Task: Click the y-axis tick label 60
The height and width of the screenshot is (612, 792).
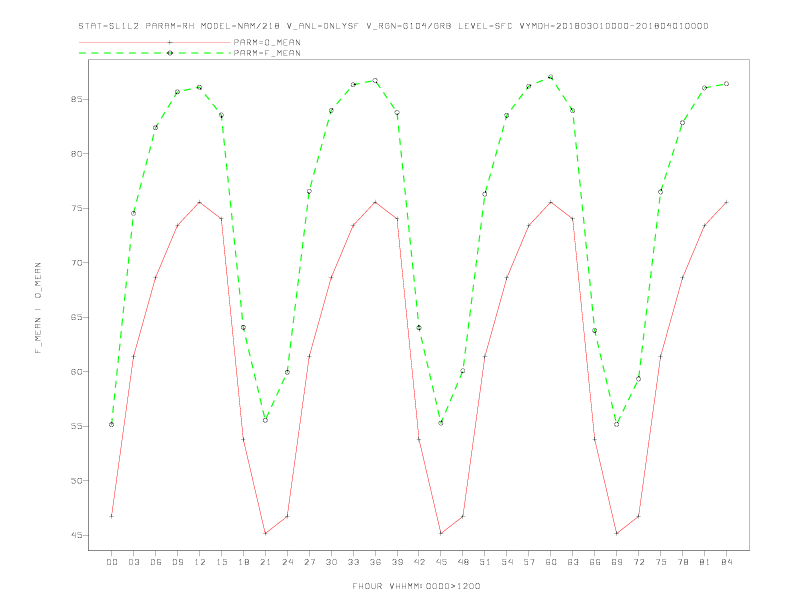Action: [x=76, y=372]
